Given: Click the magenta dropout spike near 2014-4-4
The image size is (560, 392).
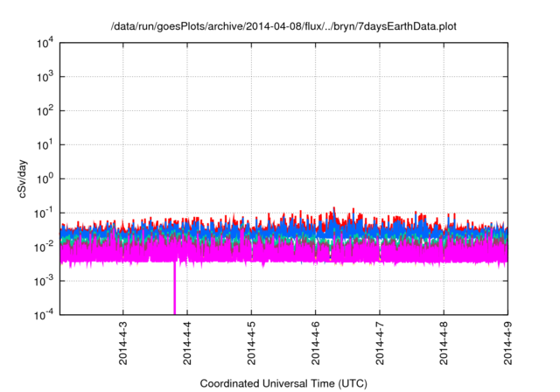Looking at the screenshot, I should 175,289.
